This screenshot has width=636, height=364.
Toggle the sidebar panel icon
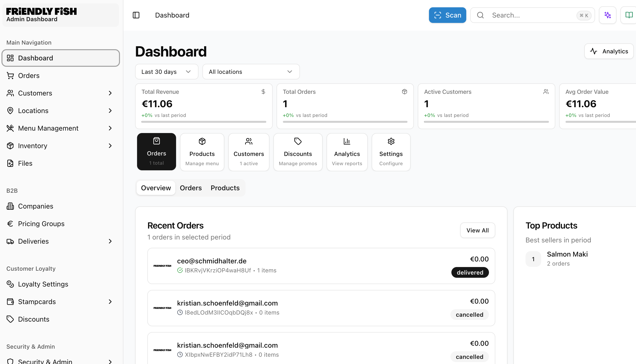pos(136,15)
